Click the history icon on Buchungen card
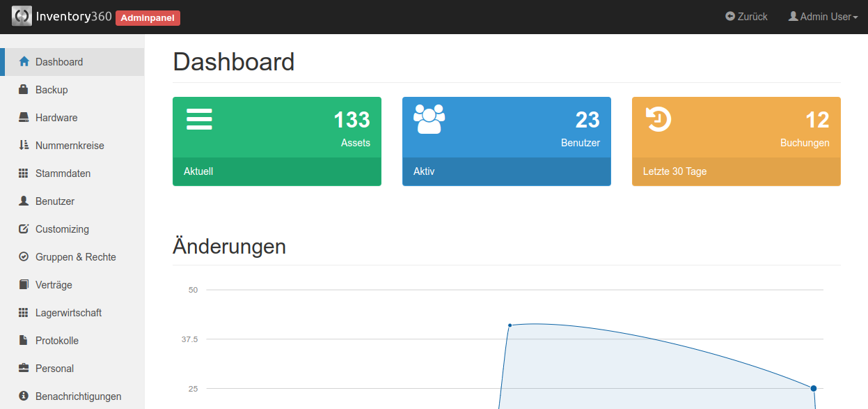The image size is (868, 409). [658, 119]
